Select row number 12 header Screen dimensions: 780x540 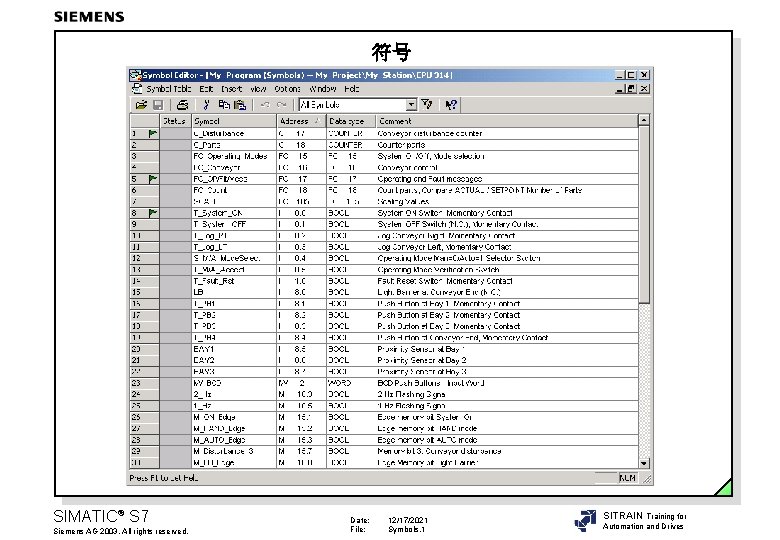(x=144, y=258)
